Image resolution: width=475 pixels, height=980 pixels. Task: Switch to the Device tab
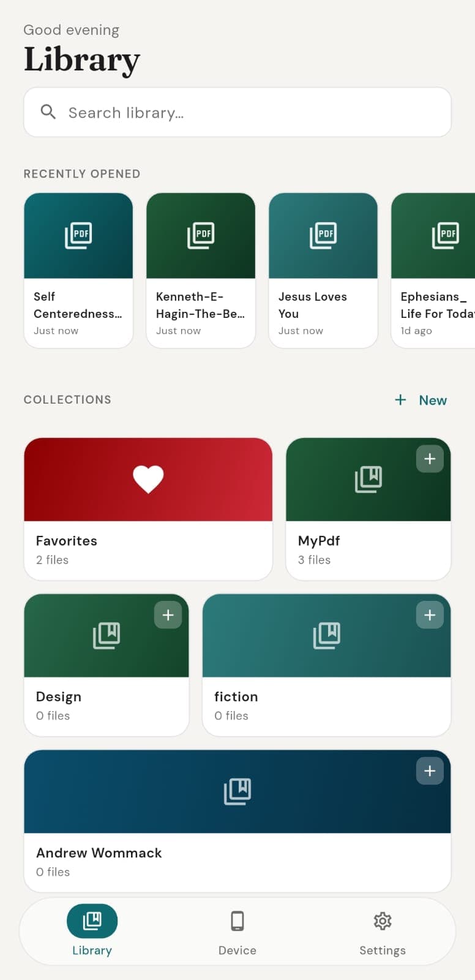[x=238, y=932]
